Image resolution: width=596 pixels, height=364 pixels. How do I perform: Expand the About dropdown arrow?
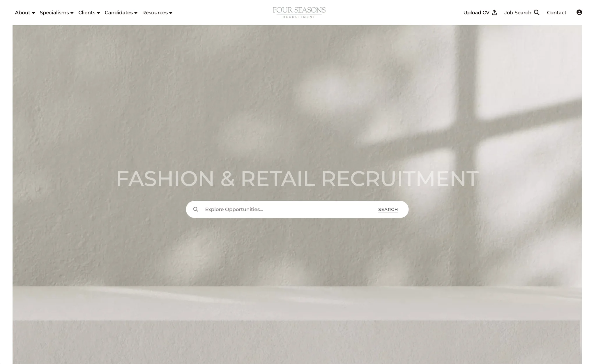[x=33, y=13]
